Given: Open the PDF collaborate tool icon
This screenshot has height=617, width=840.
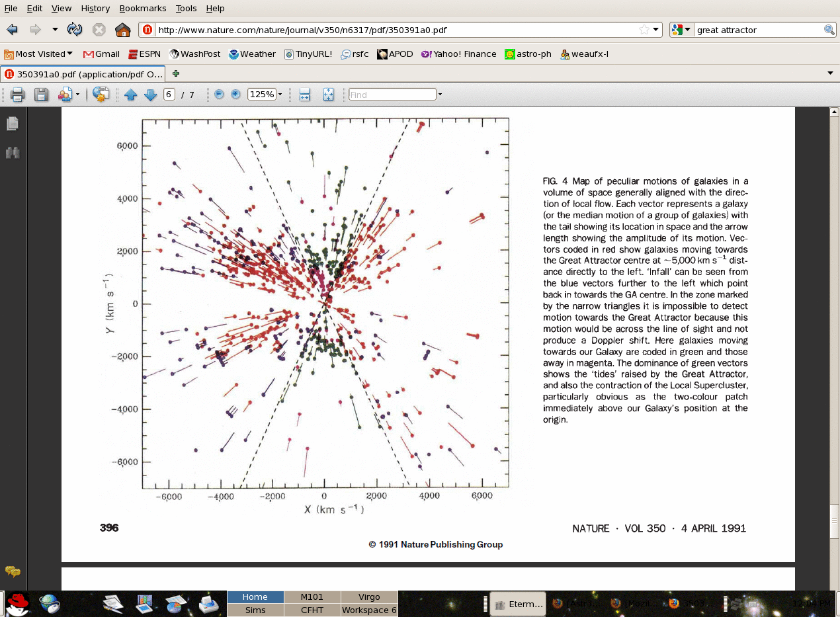Looking at the screenshot, I should pos(65,95).
